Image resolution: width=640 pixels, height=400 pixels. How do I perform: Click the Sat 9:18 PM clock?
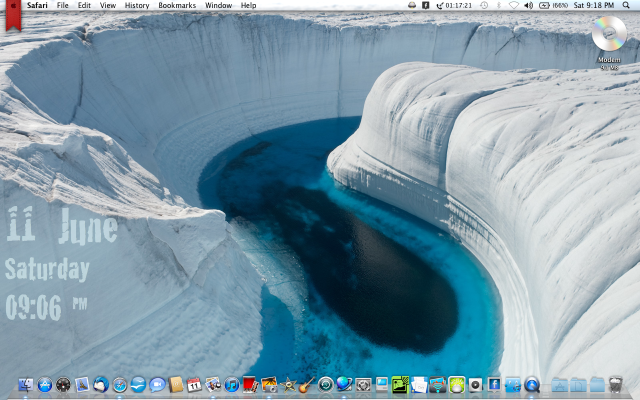click(x=595, y=5)
